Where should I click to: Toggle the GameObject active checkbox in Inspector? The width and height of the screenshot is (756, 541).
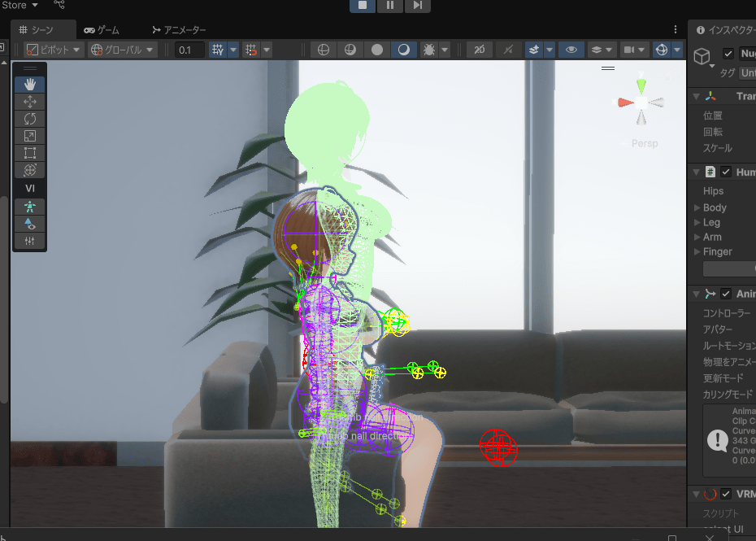(x=728, y=54)
